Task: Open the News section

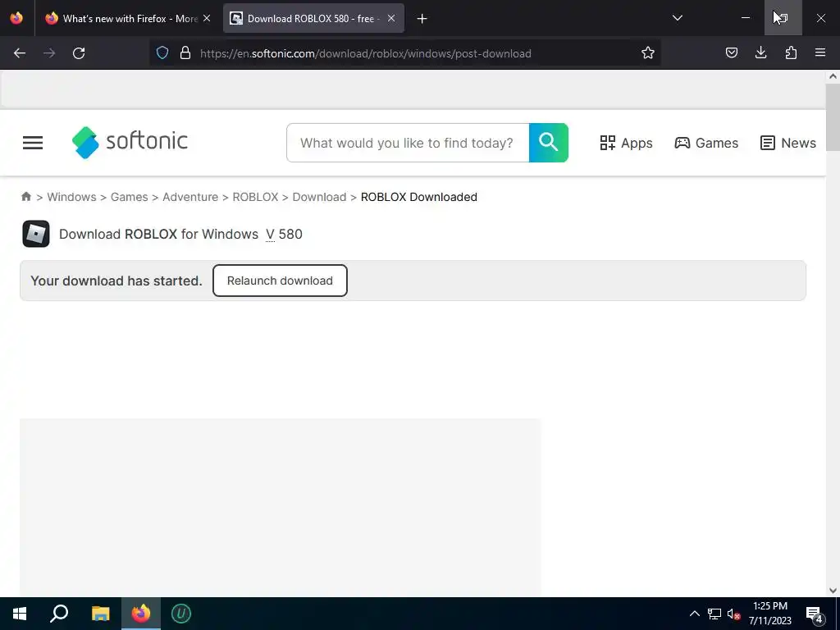Action: pyautogui.click(x=788, y=143)
